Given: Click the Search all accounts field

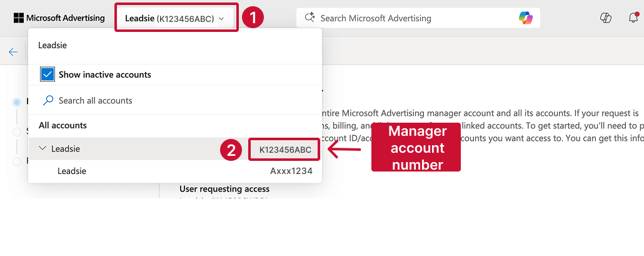Looking at the screenshot, I should click(175, 101).
